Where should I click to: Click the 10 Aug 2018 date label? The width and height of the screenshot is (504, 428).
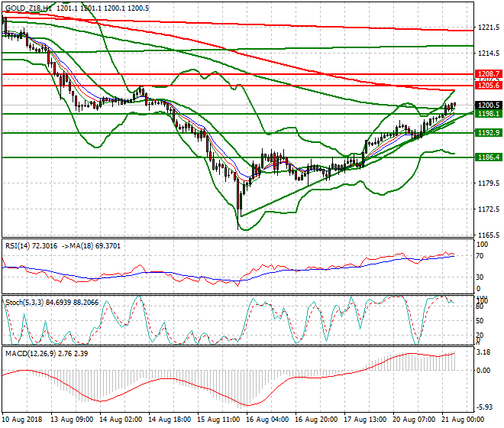click(22, 420)
